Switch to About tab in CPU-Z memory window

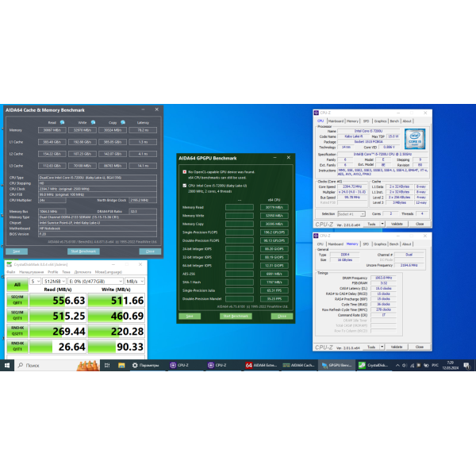coord(406,244)
